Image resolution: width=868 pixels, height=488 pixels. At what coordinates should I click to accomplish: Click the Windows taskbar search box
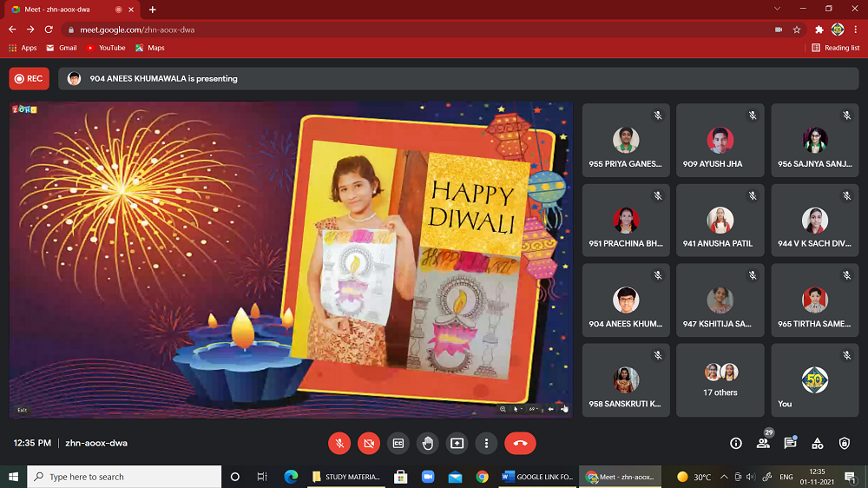[125, 477]
